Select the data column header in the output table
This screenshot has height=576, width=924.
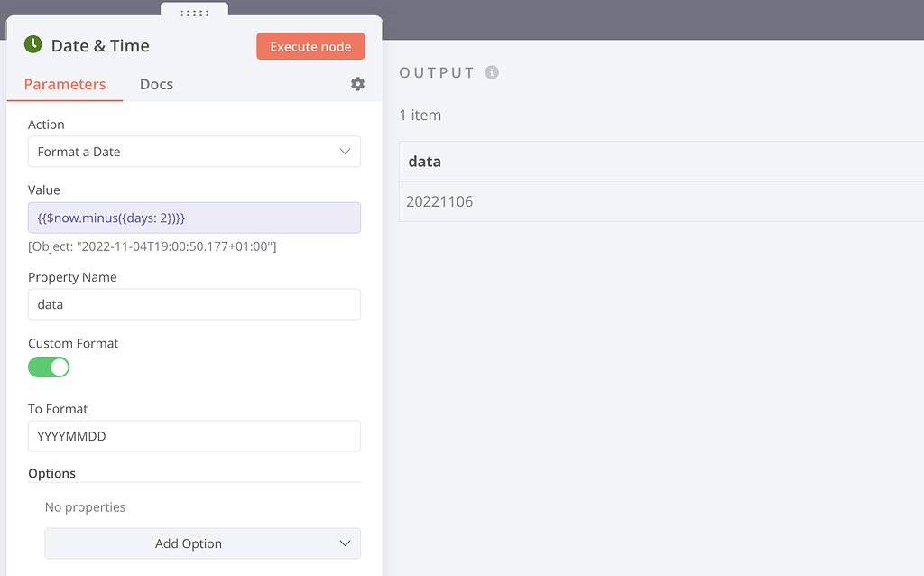pyautogui.click(x=423, y=162)
